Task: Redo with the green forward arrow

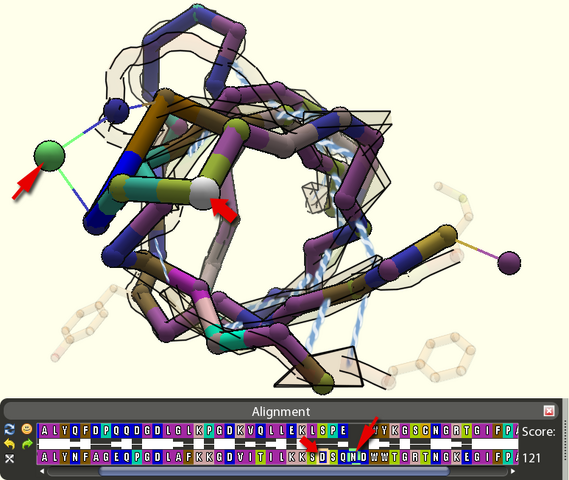Action: coord(26,444)
